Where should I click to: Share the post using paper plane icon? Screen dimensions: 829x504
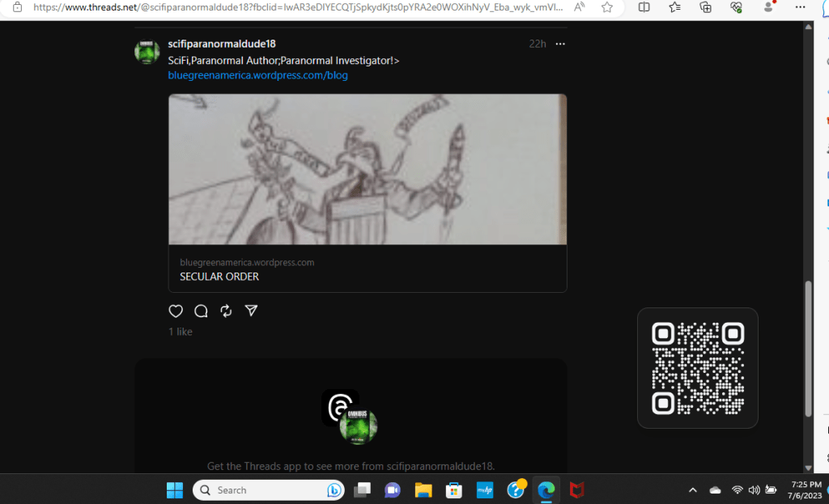click(251, 311)
